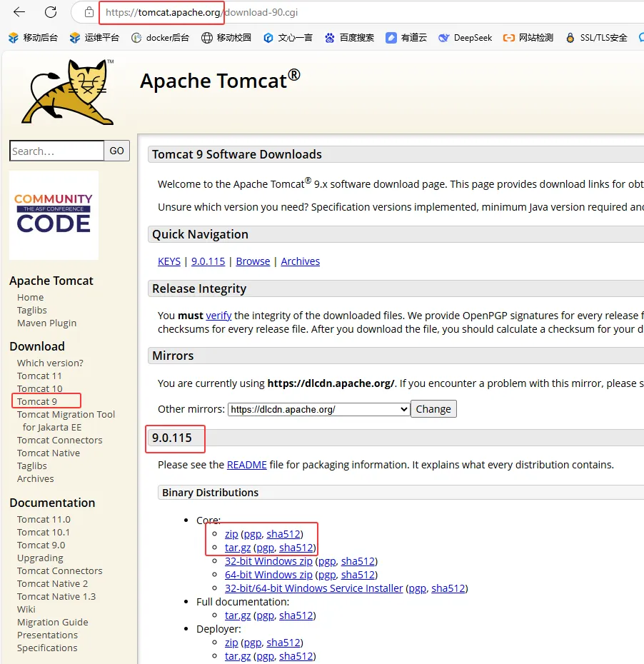
Task: View site info via address bar lock icon
Action: coord(89,12)
